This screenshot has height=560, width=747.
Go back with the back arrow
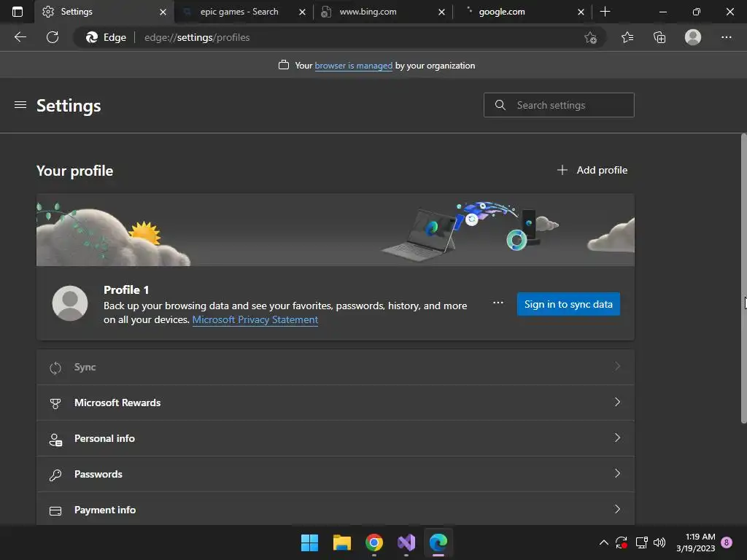[x=20, y=37]
